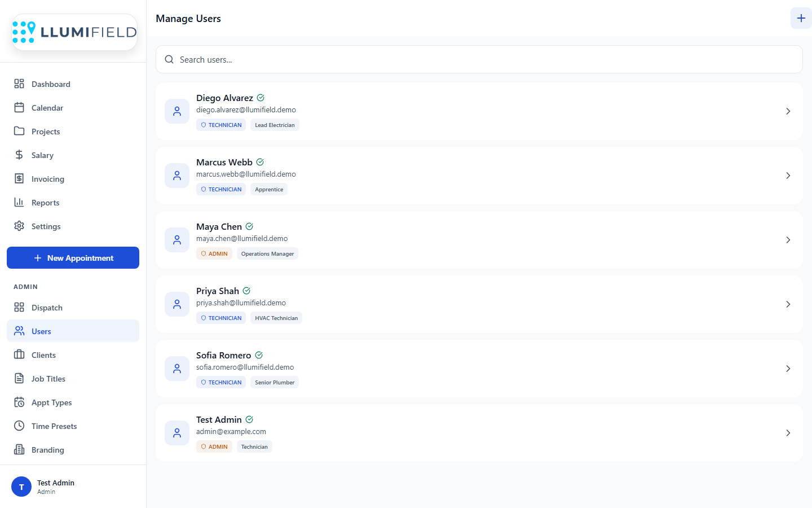
Task: Click Marcus Webb's avatar icon
Action: click(x=177, y=176)
